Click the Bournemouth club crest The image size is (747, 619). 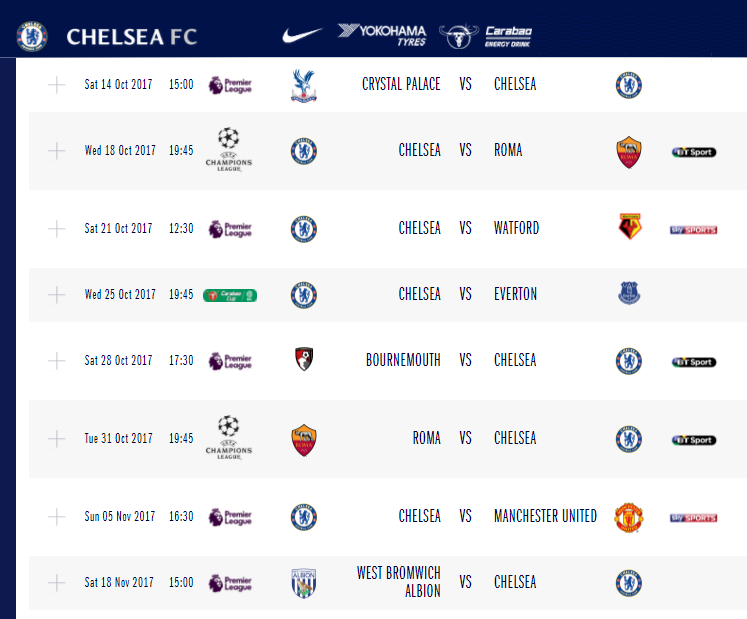304,360
